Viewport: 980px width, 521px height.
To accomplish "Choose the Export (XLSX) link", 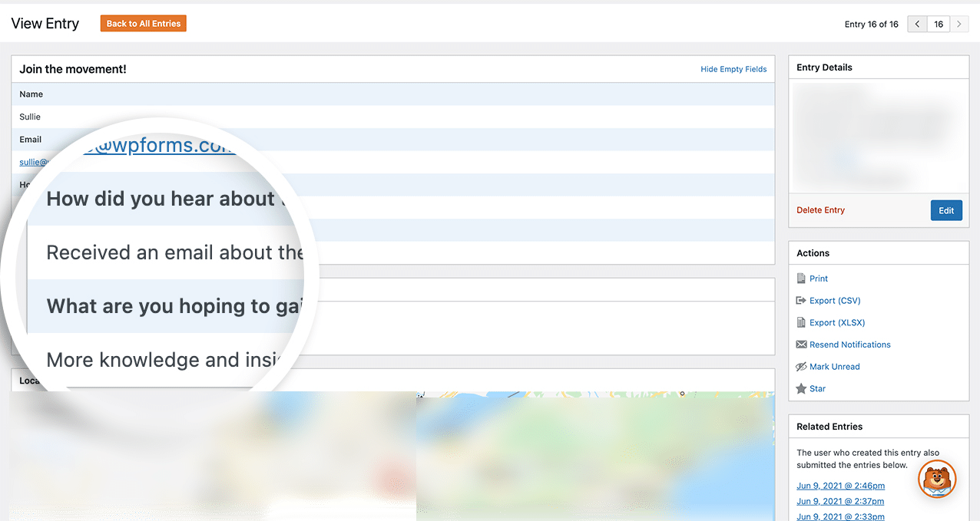I will pyautogui.click(x=837, y=323).
